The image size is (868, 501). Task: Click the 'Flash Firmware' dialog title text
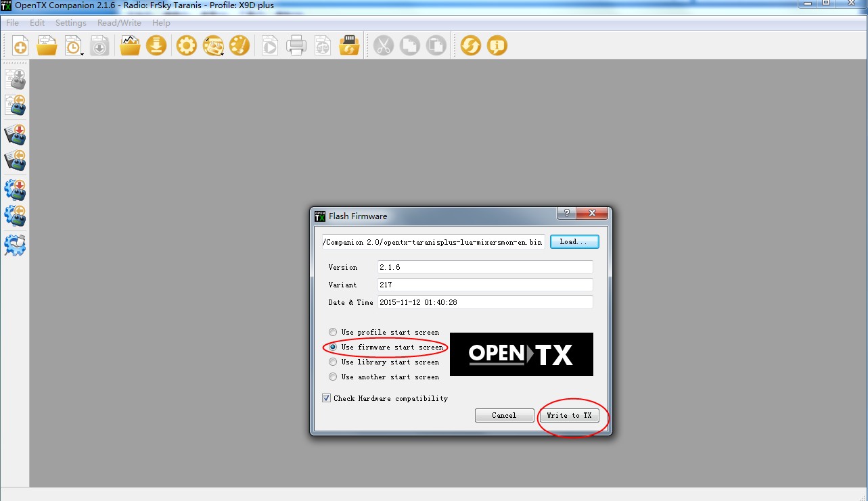pyautogui.click(x=358, y=216)
